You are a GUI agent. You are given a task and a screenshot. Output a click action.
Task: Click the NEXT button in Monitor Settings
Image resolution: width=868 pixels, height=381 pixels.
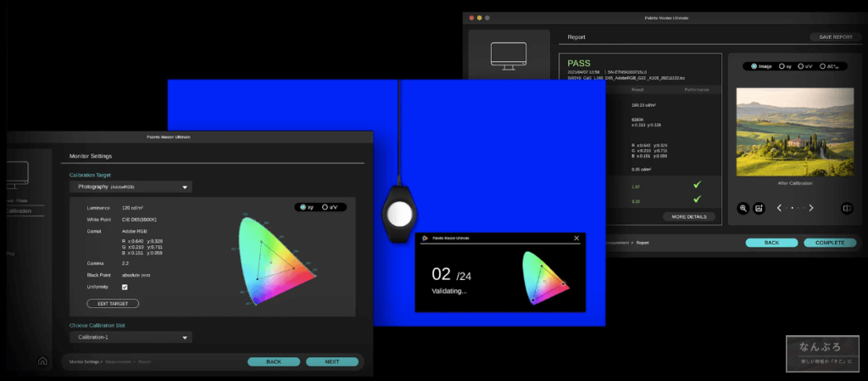click(331, 361)
